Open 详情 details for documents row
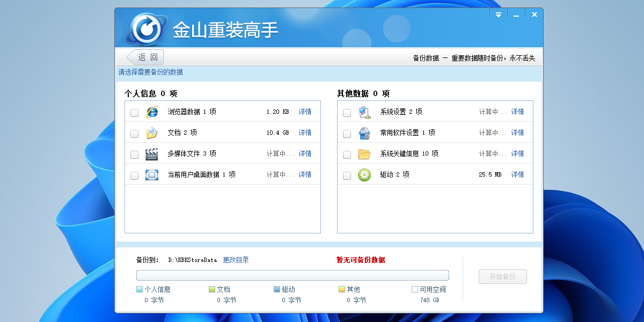This screenshot has height=322, width=644. click(305, 133)
